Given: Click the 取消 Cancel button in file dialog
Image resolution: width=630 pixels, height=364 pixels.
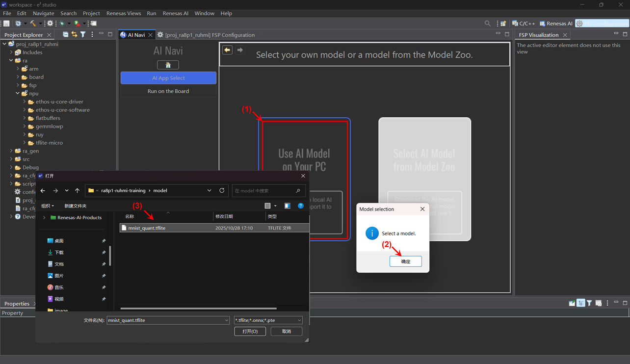Looking at the screenshot, I should click(x=287, y=331).
